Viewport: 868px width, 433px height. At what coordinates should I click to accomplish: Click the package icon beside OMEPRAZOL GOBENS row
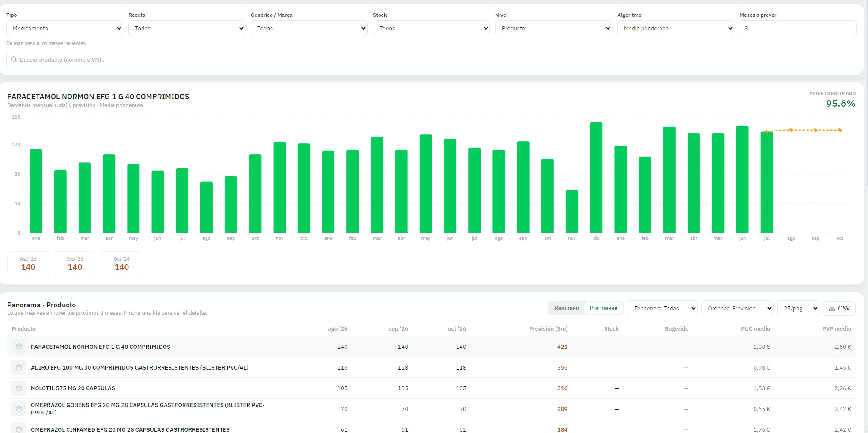point(19,409)
